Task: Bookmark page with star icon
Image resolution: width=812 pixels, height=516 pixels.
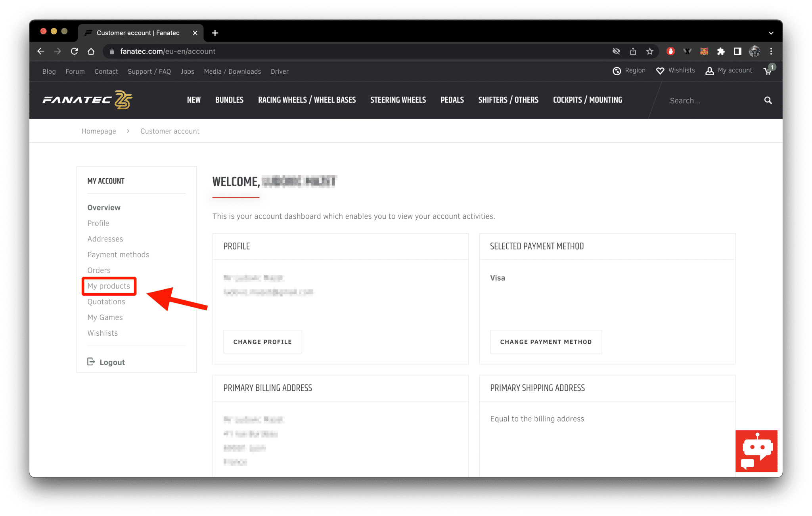Action: click(649, 52)
